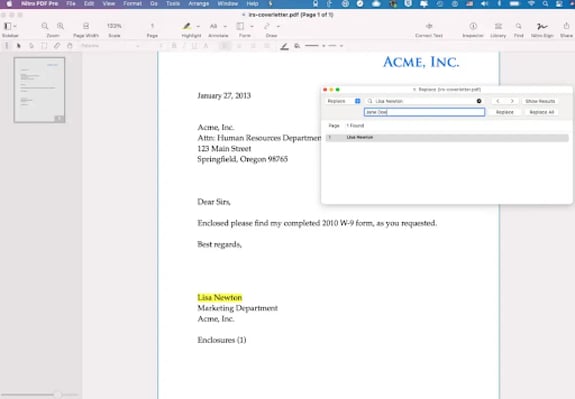Open the Highlight color dropdown arrow
This screenshot has width=575, height=399.
[198, 26]
